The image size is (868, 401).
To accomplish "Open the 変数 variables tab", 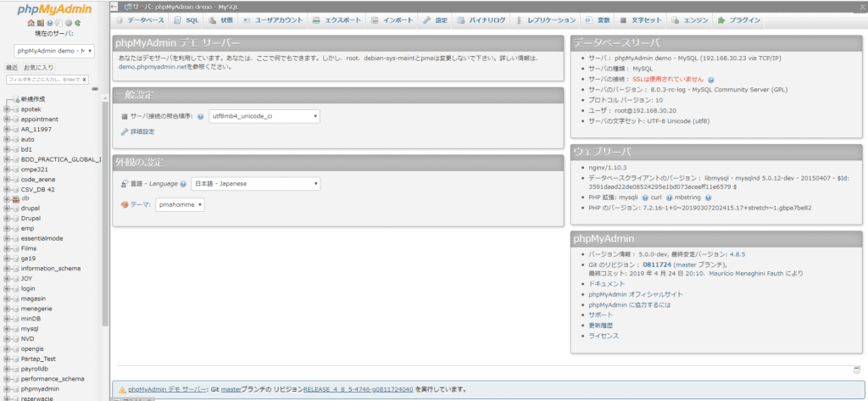I will [598, 20].
